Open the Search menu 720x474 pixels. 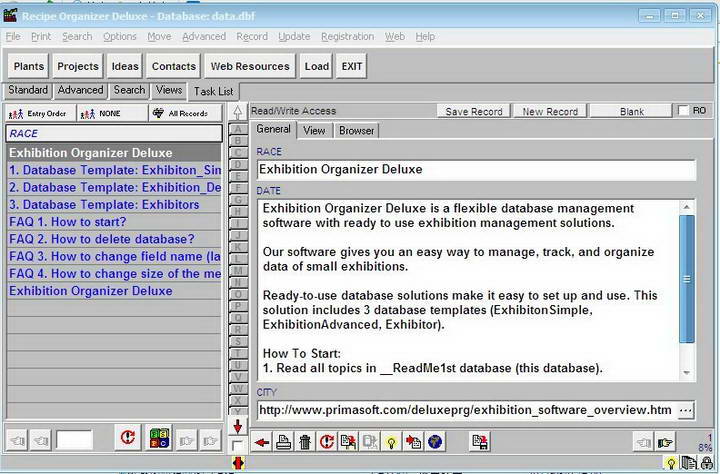pos(77,36)
